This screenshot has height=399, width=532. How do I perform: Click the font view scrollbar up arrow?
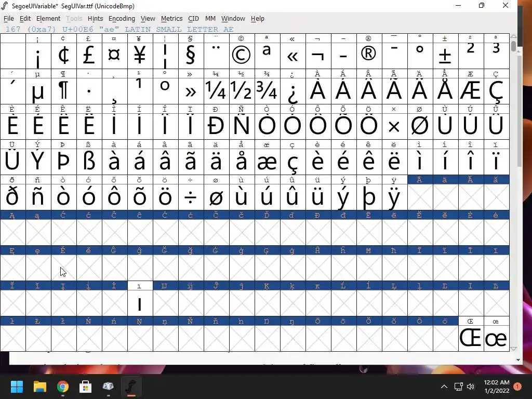tap(513, 36)
